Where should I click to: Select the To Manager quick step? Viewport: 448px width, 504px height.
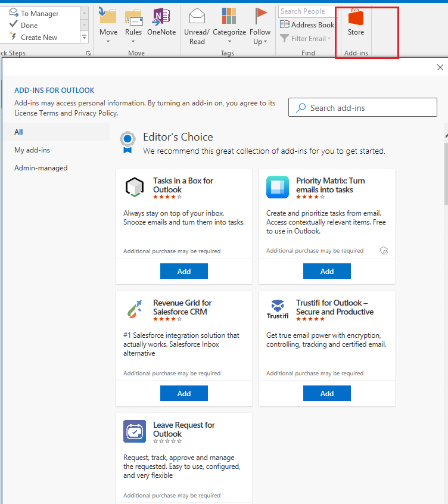click(34, 14)
